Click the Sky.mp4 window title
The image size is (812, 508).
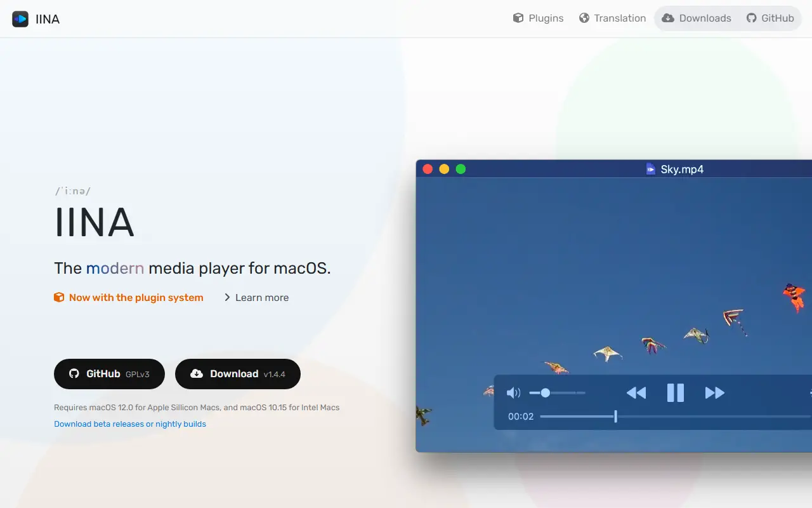[x=682, y=169]
